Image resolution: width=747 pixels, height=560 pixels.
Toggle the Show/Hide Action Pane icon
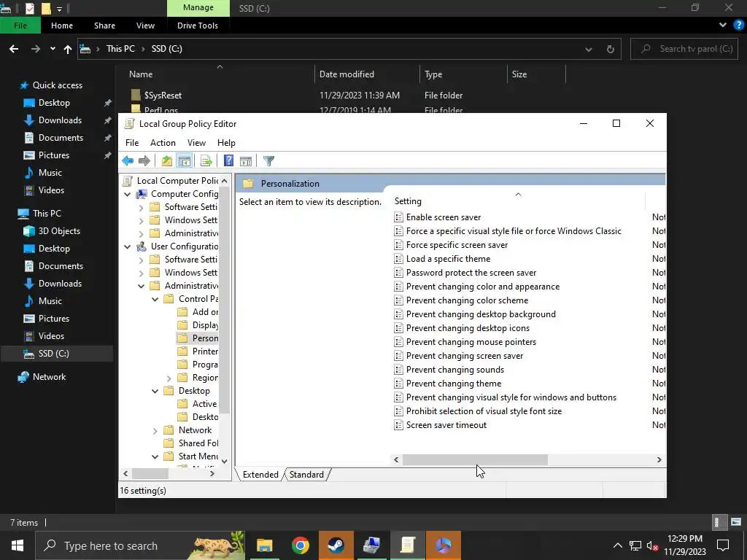click(246, 161)
